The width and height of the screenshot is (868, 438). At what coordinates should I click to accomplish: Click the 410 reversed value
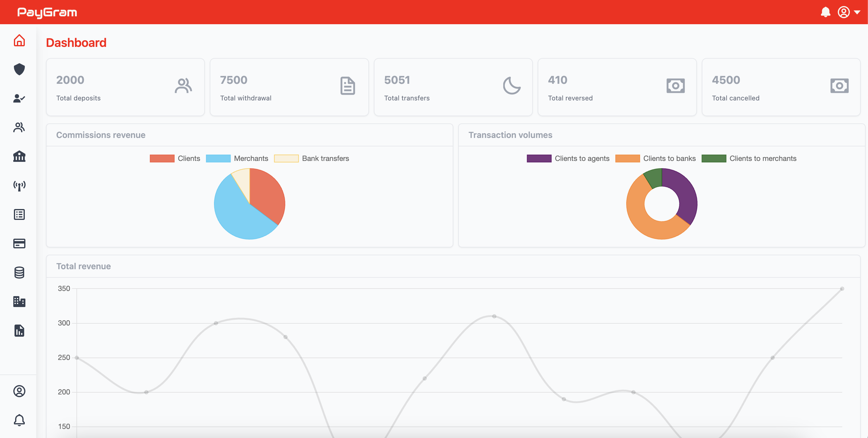coord(558,80)
